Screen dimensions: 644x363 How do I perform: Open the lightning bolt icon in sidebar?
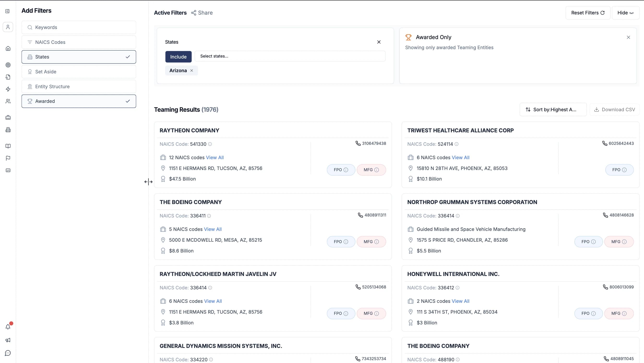pyautogui.click(x=8, y=89)
